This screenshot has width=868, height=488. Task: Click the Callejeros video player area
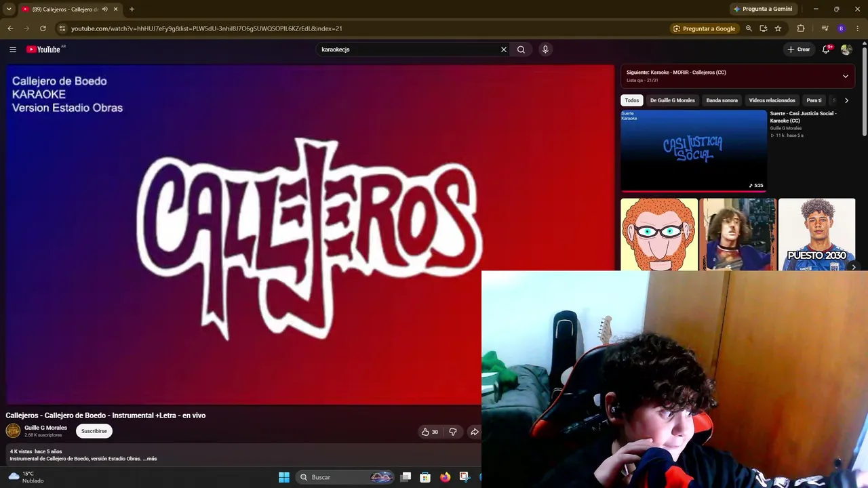(310, 235)
